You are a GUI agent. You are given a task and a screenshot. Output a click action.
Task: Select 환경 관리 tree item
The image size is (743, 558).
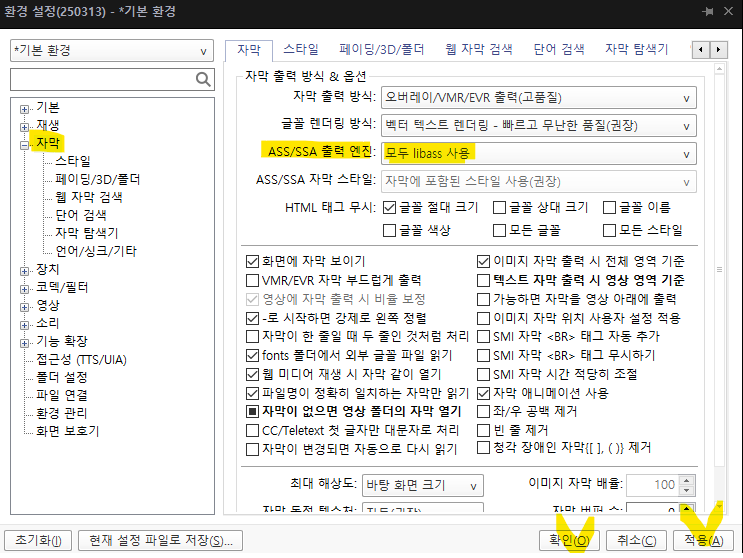click(62, 414)
